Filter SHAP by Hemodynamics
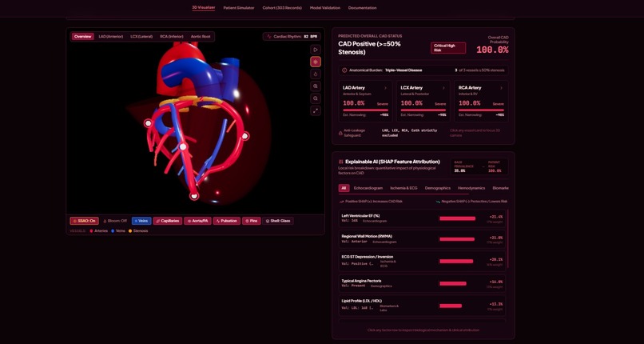The height and width of the screenshot is (344, 644). 471,188
